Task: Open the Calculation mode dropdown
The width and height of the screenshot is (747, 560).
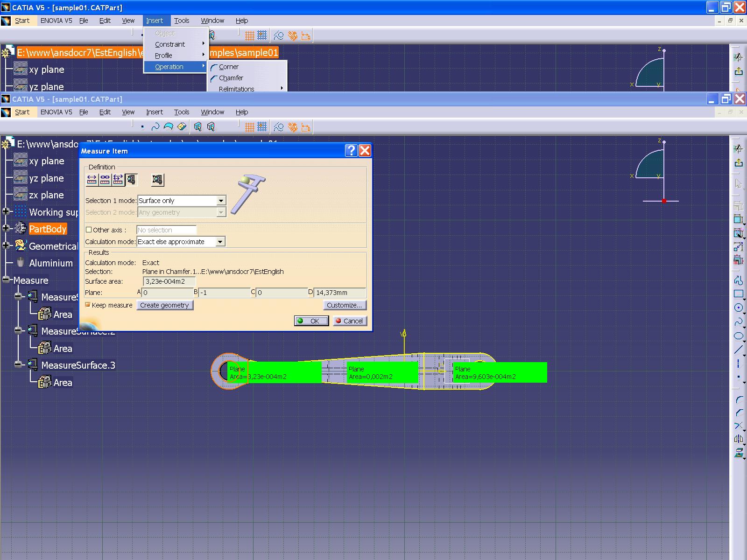Action: [x=220, y=242]
